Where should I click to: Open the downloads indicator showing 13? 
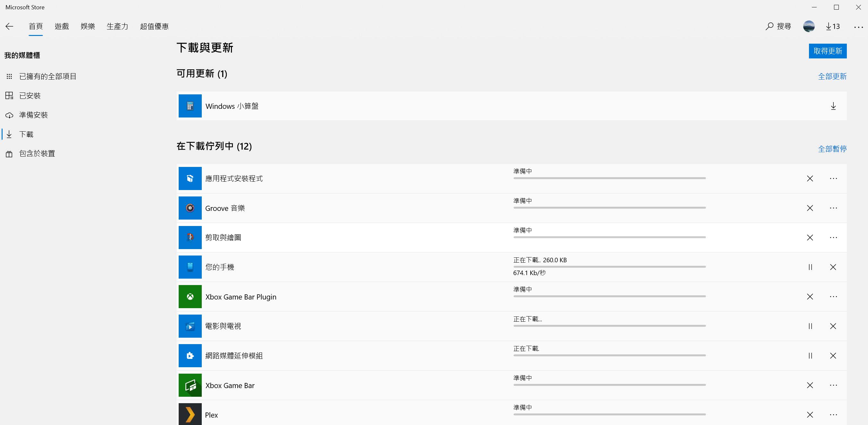(833, 26)
